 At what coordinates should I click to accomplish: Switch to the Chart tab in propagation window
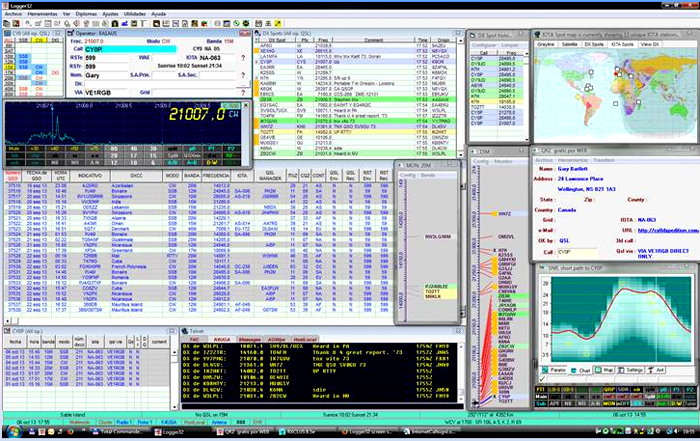[582, 370]
